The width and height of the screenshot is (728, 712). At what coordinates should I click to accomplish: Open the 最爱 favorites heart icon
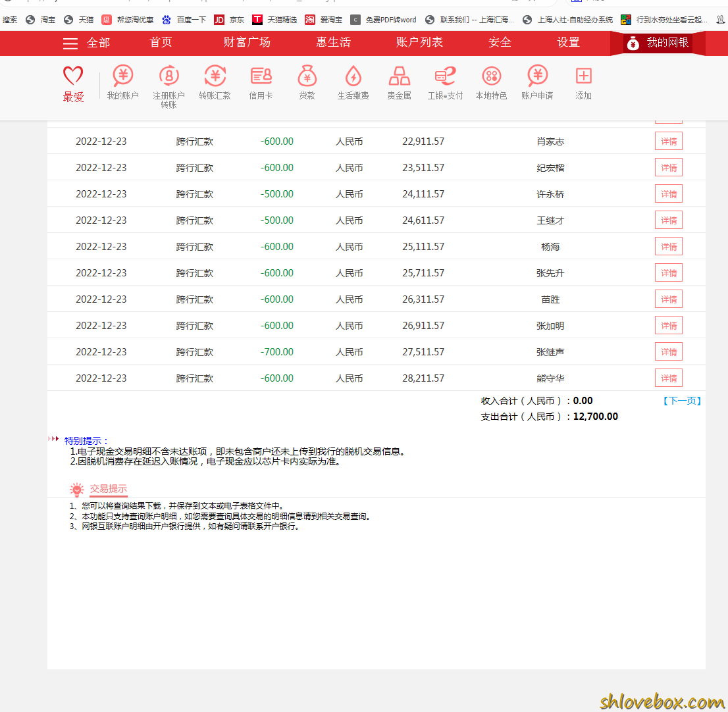click(x=73, y=76)
